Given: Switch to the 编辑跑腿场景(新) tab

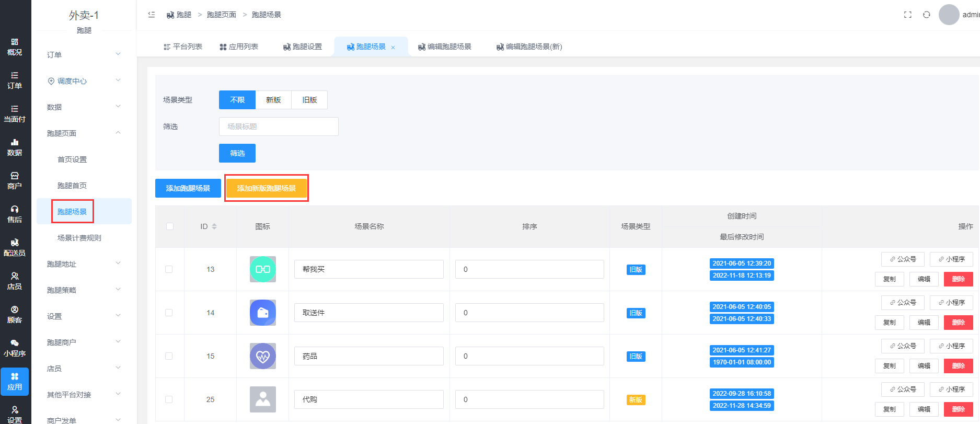Looking at the screenshot, I should (529, 47).
